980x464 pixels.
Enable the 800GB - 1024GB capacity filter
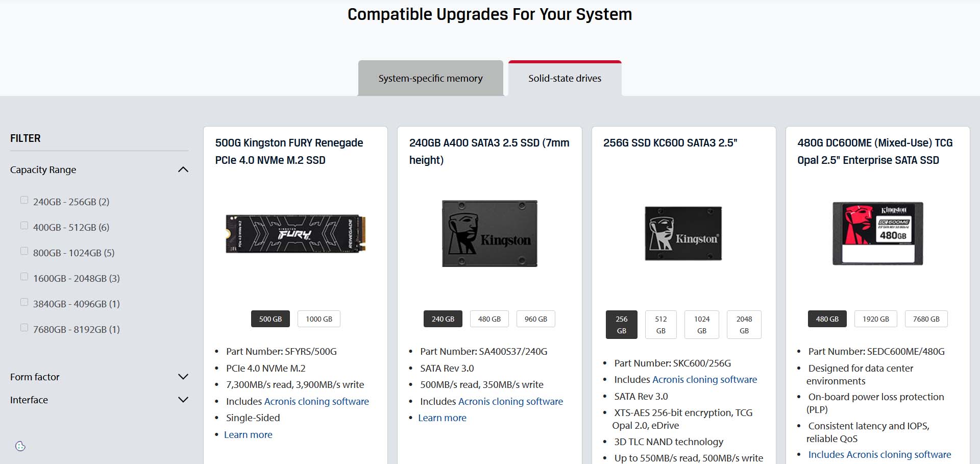[x=24, y=251]
